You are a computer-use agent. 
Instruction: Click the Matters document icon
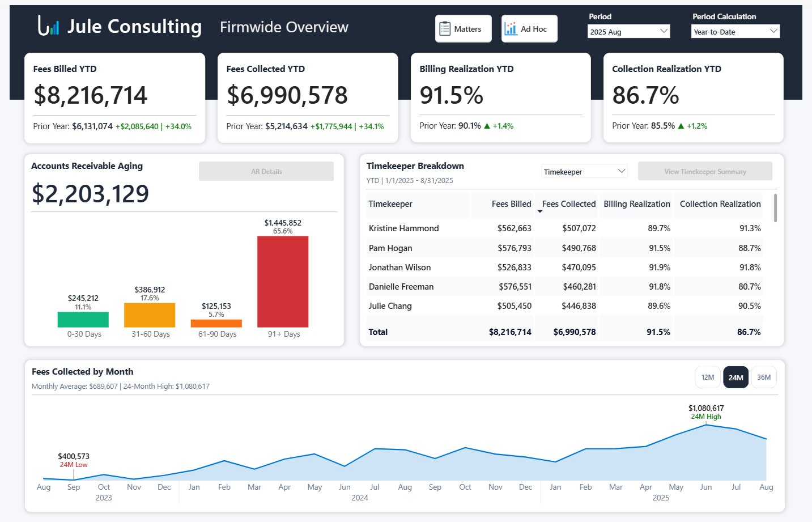[445, 29]
